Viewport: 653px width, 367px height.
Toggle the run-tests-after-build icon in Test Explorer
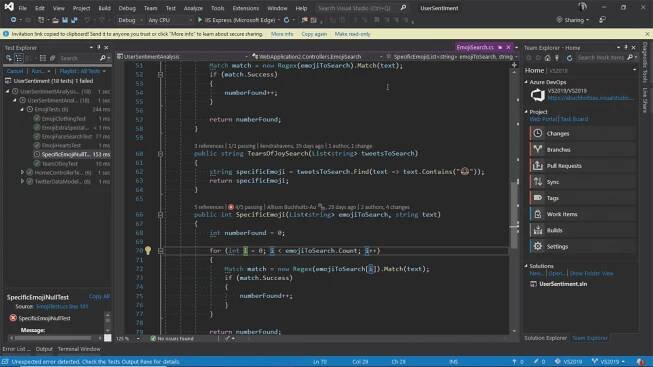click(9, 58)
